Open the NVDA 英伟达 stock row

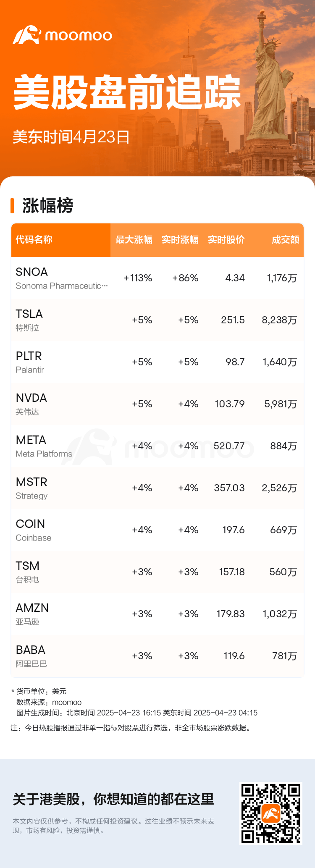click(157, 404)
